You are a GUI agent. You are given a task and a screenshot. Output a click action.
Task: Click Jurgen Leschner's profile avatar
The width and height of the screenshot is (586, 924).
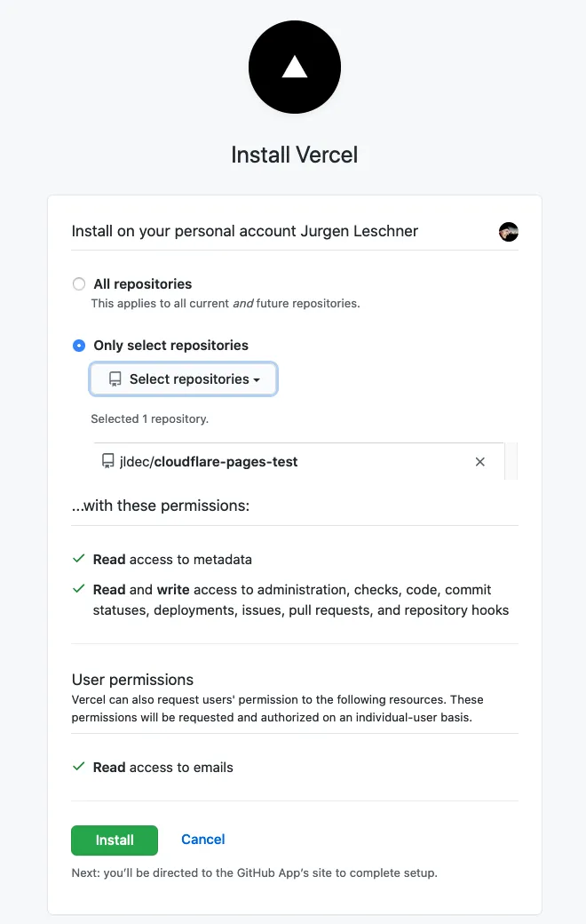508,232
